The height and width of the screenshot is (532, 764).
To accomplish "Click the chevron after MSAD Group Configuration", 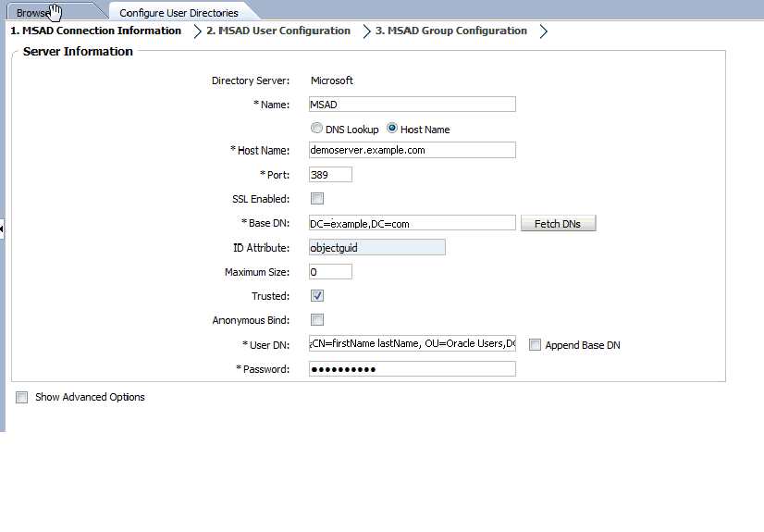I will 544,31.
